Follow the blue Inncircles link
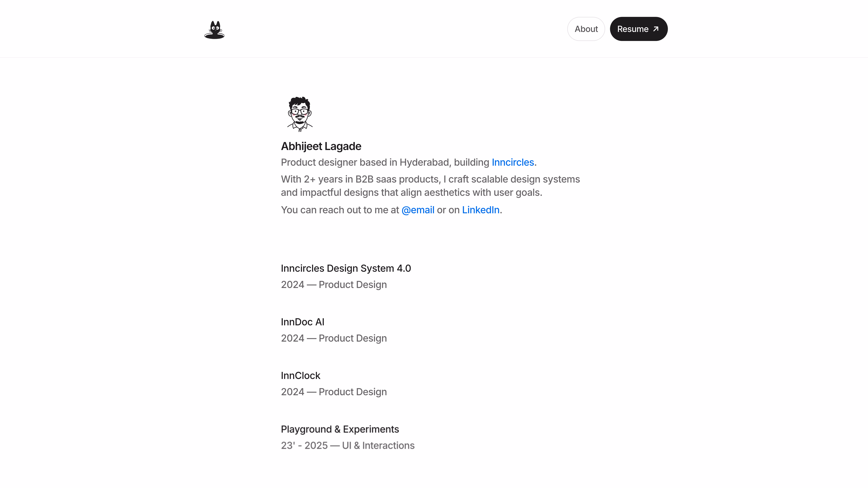 coord(513,162)
